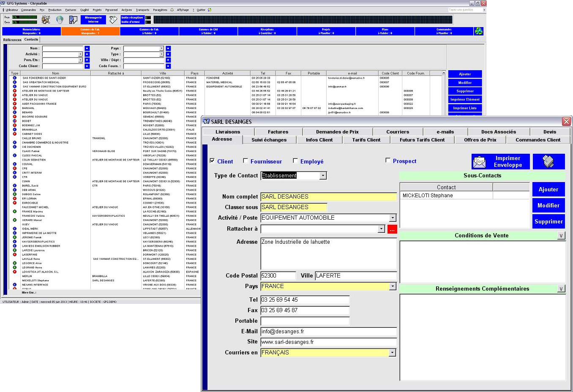Click the Bopa progress bar at 0%

pos(25,17)
